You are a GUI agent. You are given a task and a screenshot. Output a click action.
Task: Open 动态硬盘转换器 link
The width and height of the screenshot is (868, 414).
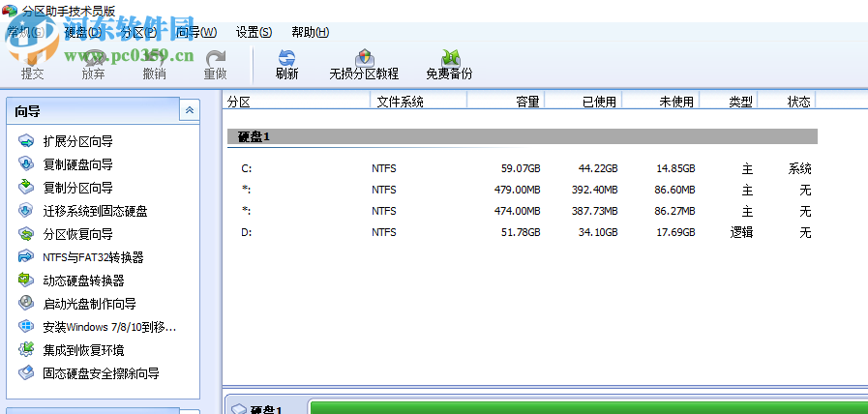83,281
